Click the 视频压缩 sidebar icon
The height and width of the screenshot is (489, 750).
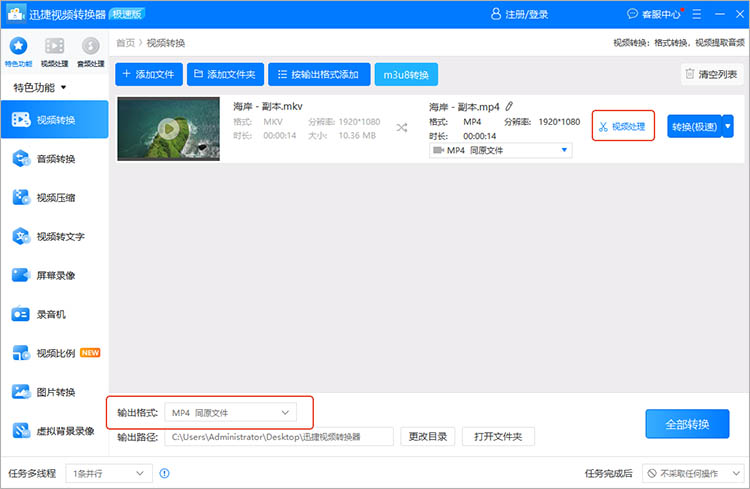tap(21, 197)
